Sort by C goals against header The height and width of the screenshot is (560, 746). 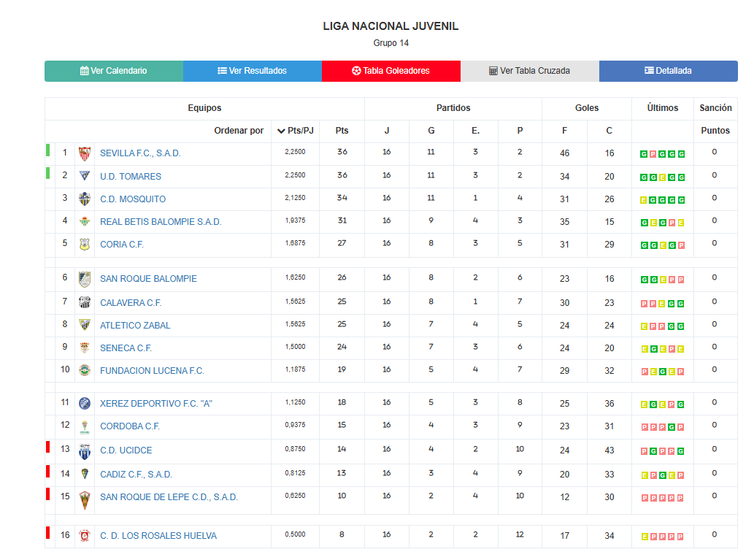click(x=609, y=131)
